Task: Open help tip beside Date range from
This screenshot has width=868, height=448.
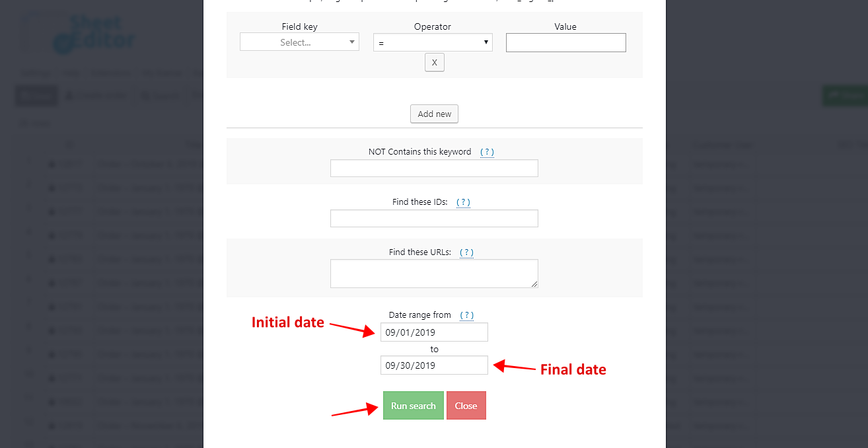Action: (467, 315)
